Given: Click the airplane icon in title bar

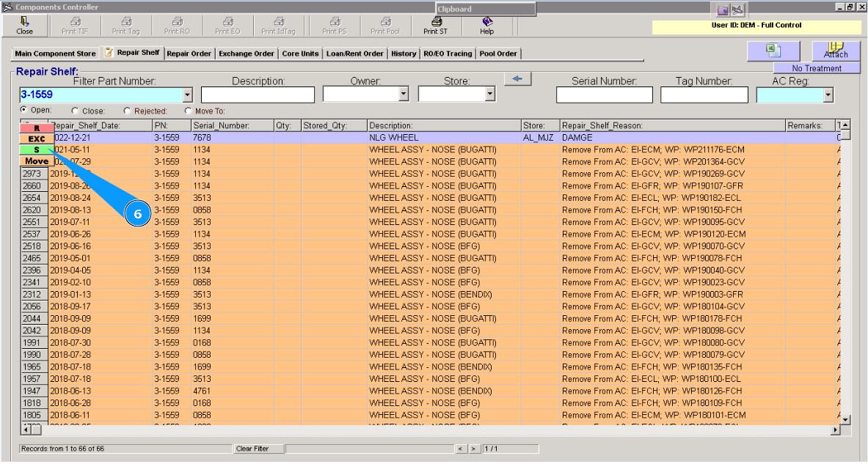Looking at the screenshot, I should 737,10.
